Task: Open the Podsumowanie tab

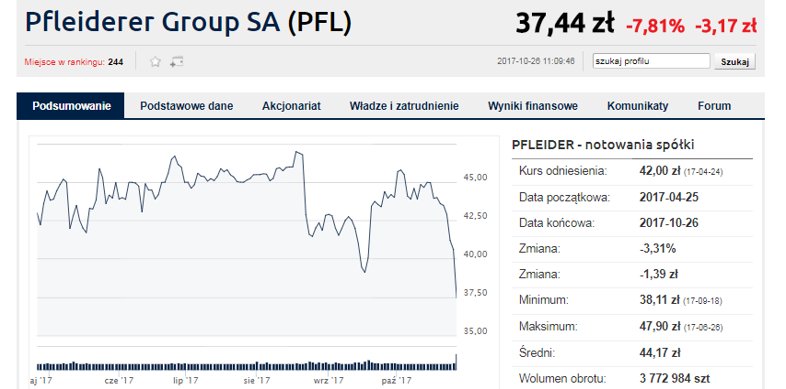Action: pyautogui.click(x=71, y=106)
